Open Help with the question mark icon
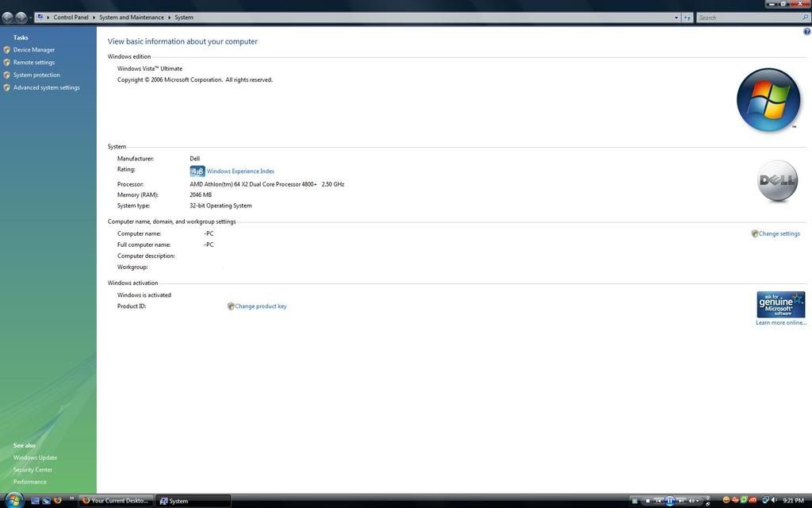812x508 pixels. (x=806, y=32)
